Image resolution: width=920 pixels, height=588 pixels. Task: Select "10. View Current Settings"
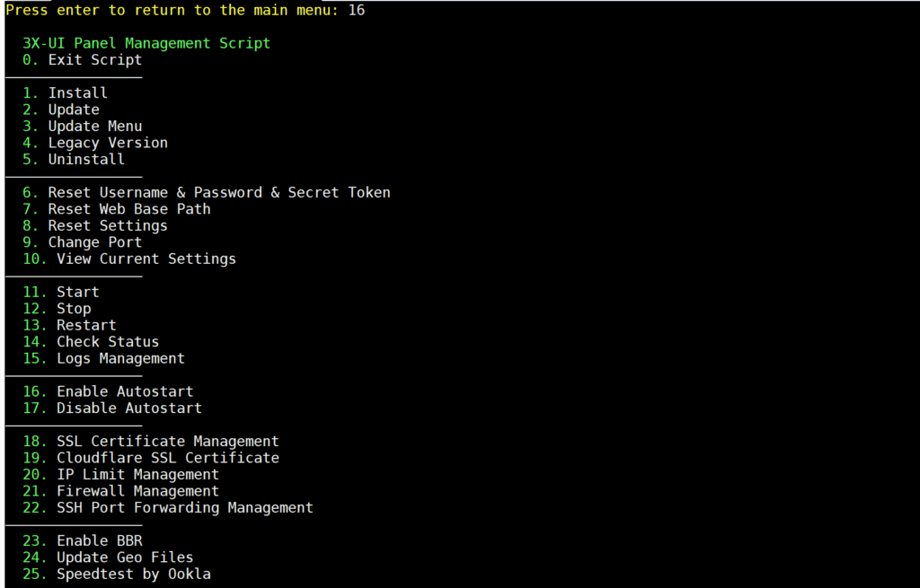point(129,259)
